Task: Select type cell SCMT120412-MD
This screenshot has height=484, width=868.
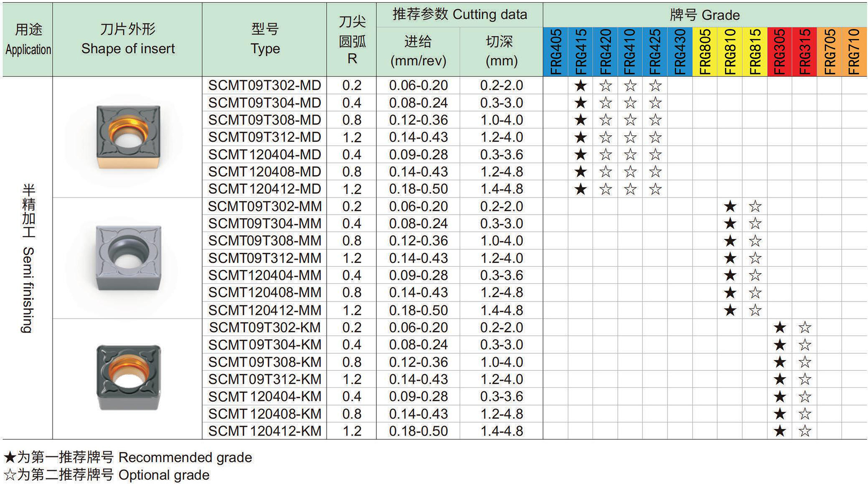Action: click(264, 189)
